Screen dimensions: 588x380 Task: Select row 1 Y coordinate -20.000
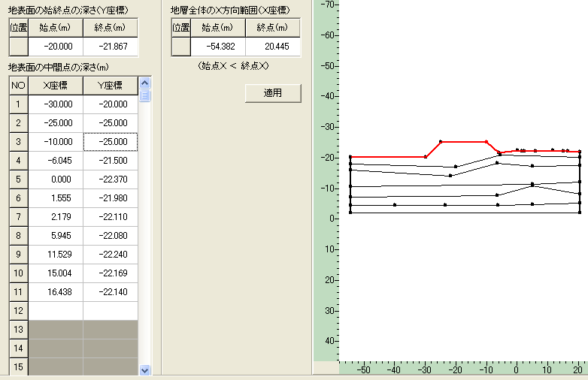tap(111, 104)
